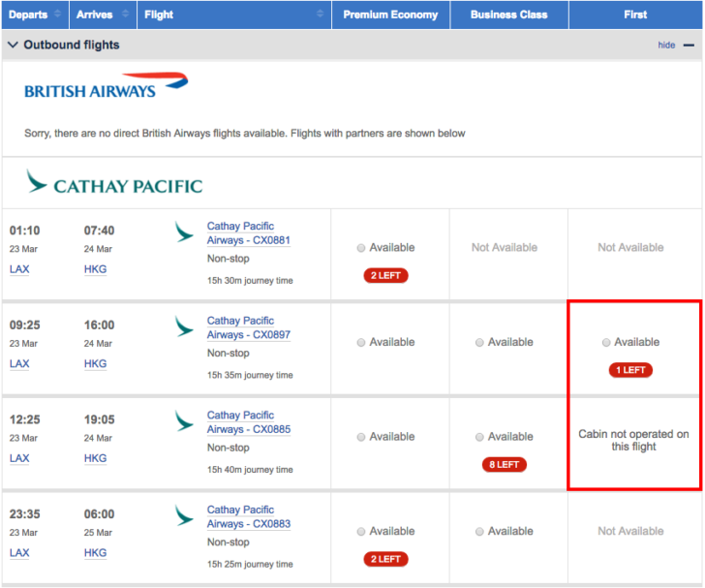This screenshot has height=588, width=705.
Task: Sort by the Arrives column arrows
Action: coord(126,14)
